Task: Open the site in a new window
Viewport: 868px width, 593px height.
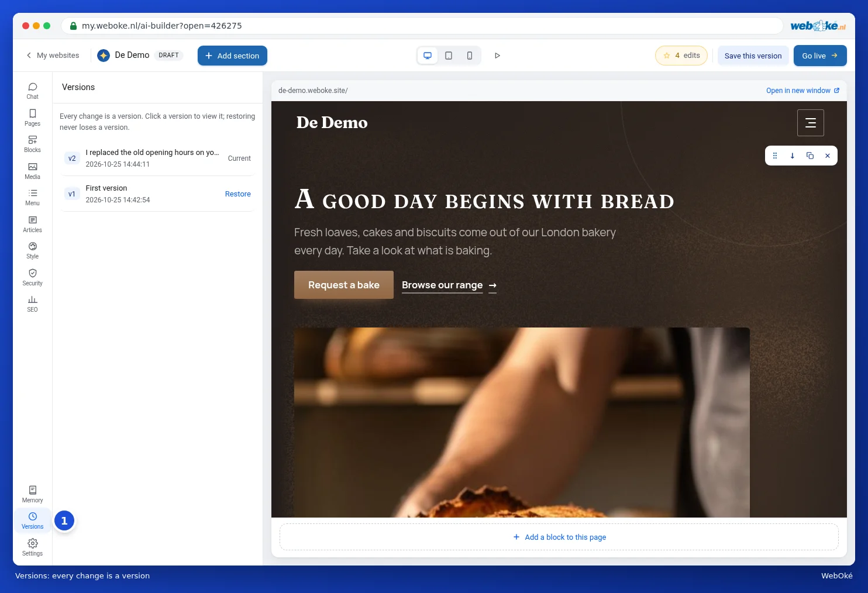Action: tap(802, 91)
